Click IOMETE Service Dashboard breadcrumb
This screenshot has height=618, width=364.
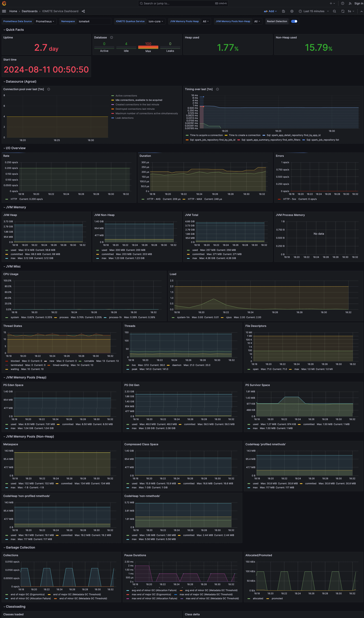60,11
